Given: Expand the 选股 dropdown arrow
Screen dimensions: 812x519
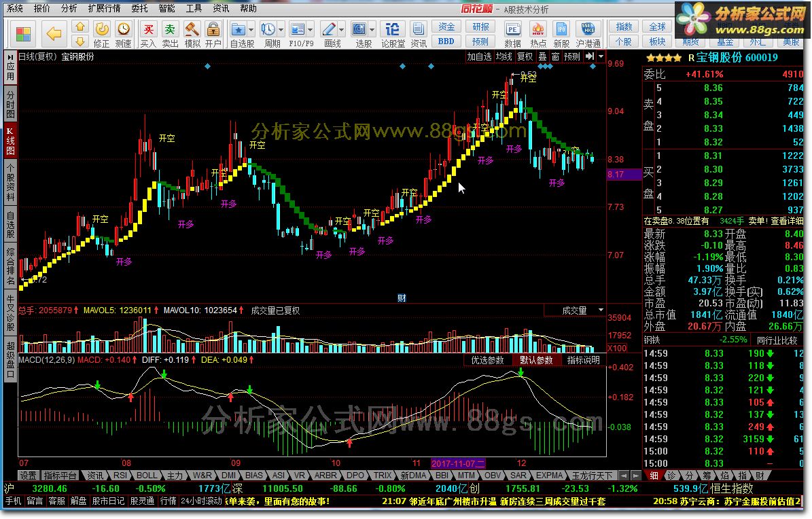Looking at the screenshot, I should 372,29.
